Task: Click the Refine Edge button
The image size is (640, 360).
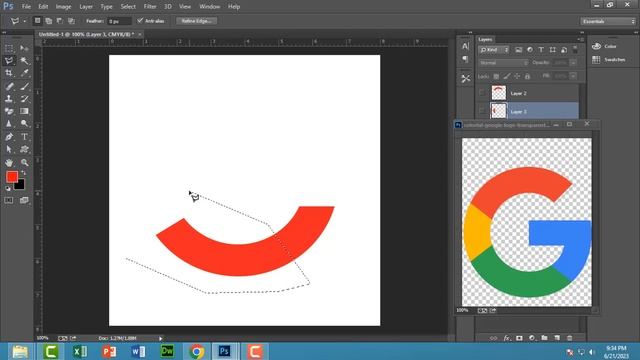Action: click(x=196, y=21)
